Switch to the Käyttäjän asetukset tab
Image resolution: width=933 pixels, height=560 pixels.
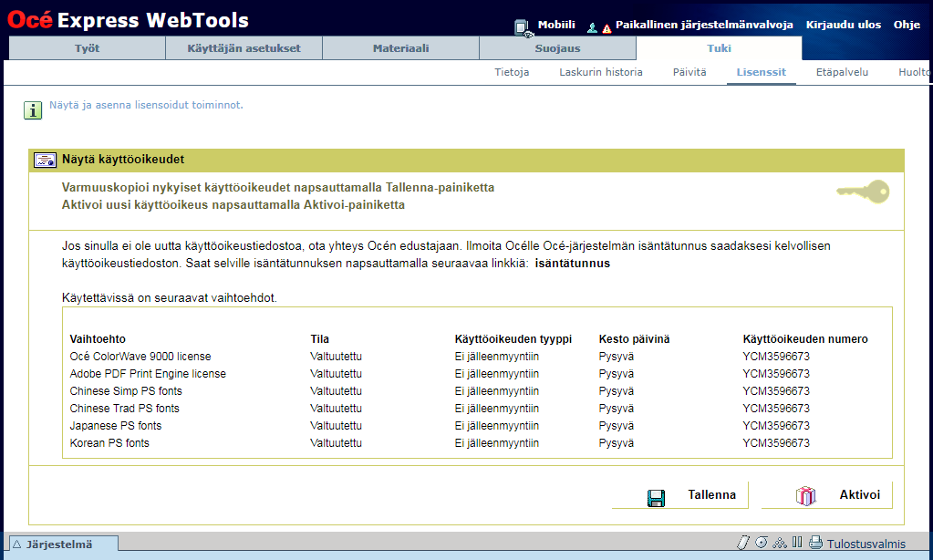tap(244, 48)
